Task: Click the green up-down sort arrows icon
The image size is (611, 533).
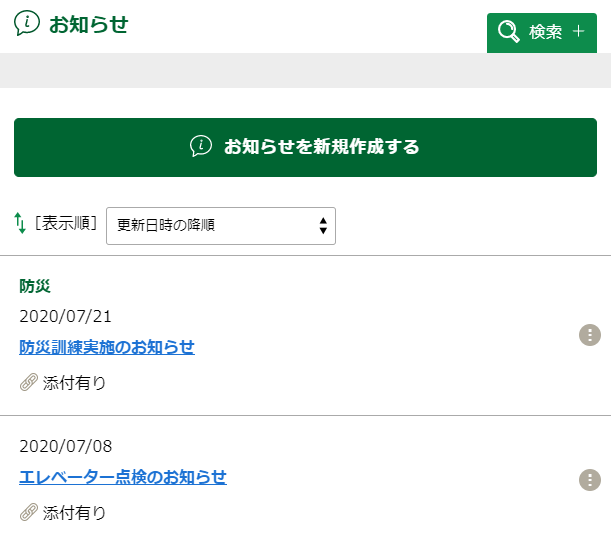Action: coord(20,223)
